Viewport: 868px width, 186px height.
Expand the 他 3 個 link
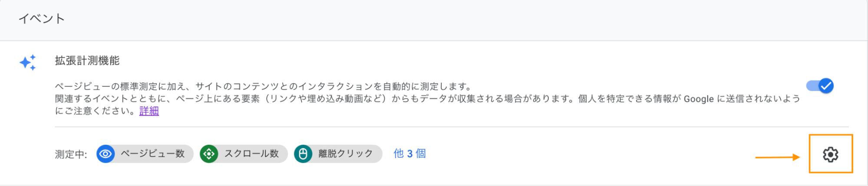409,153
